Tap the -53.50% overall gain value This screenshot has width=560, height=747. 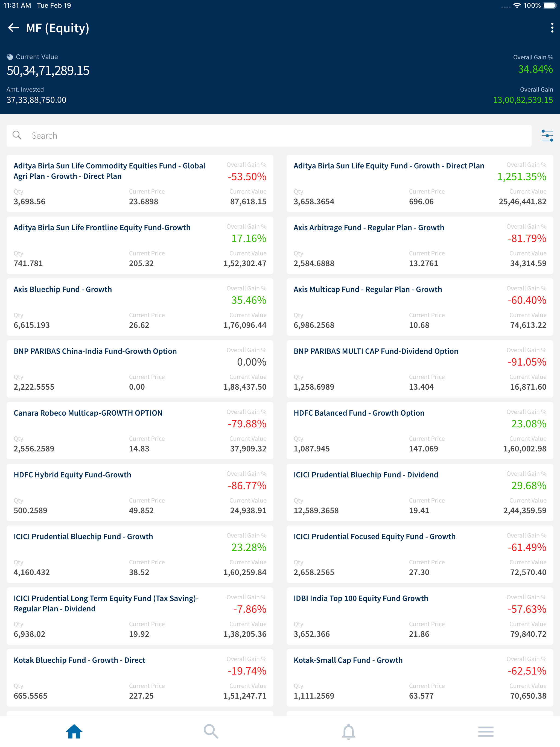coord(247,177)
